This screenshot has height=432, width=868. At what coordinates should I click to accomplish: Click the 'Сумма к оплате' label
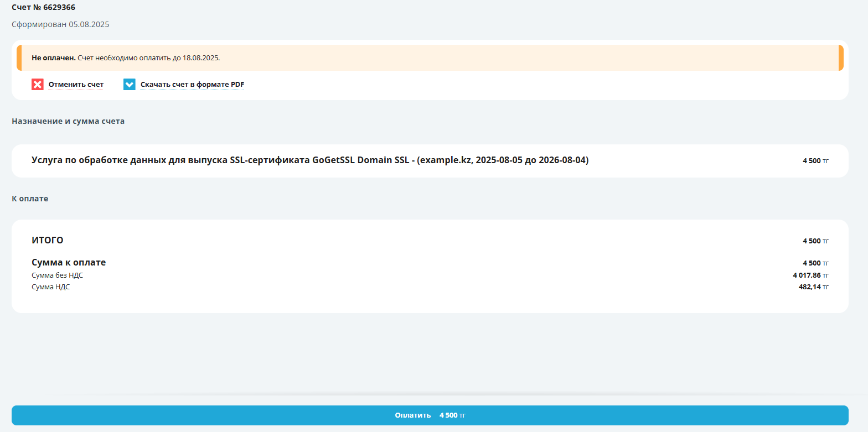point(69,263)
